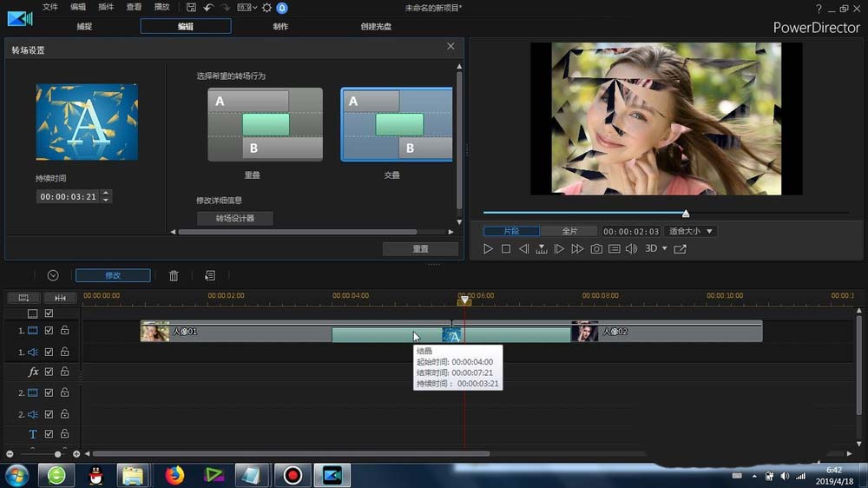Click the duration timecode field 00:00:03:21
This screenshot has height=488, width=868.
point(68,196)
